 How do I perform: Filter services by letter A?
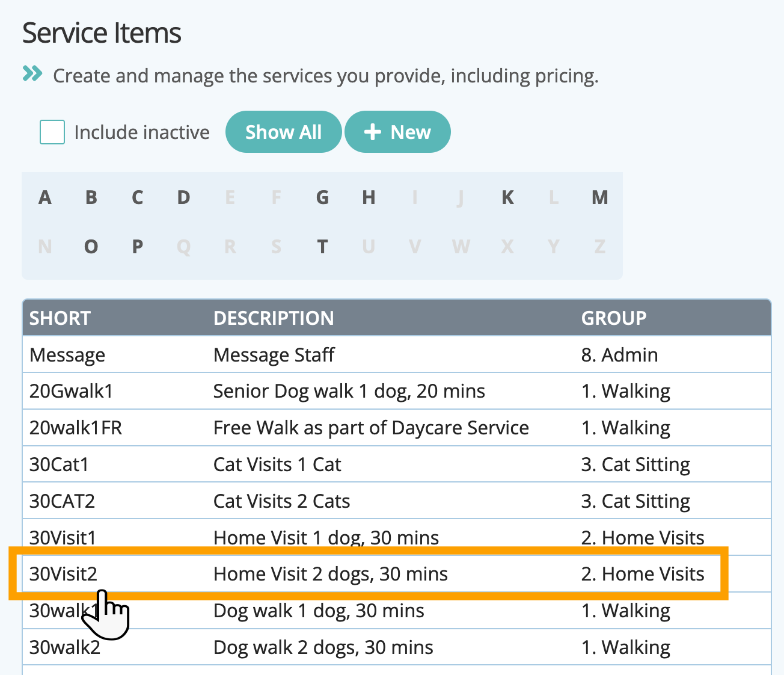tap(45, 197)
